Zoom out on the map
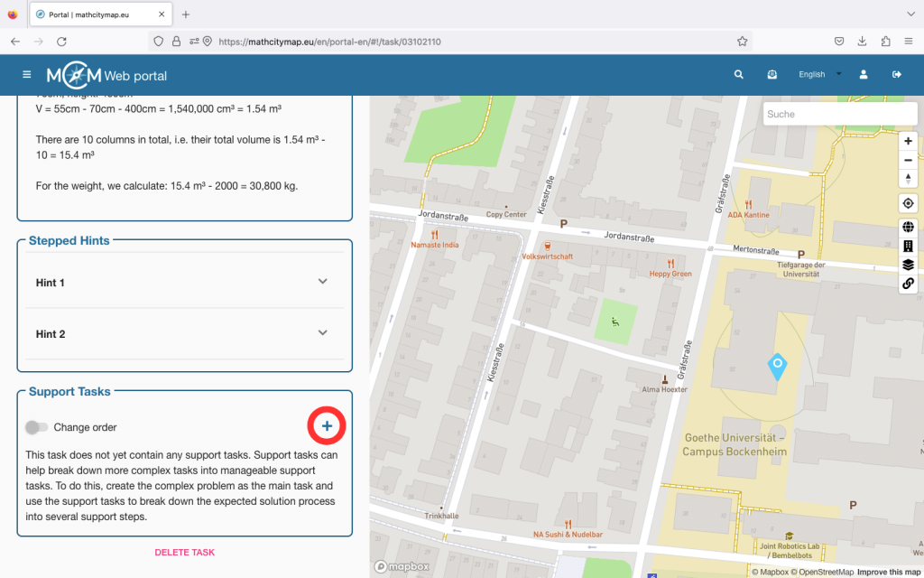The image size is (924, 578). pyautogui.click(x=908, y=160)
